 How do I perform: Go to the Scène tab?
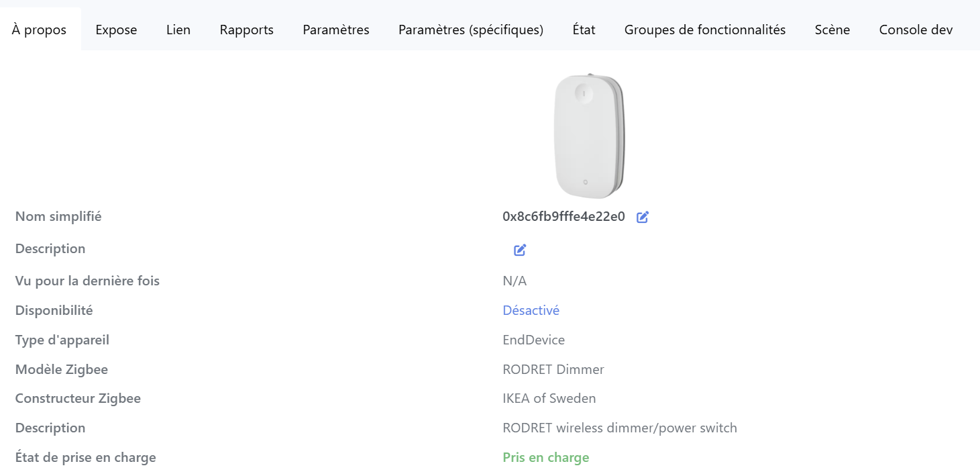point(832,30)
